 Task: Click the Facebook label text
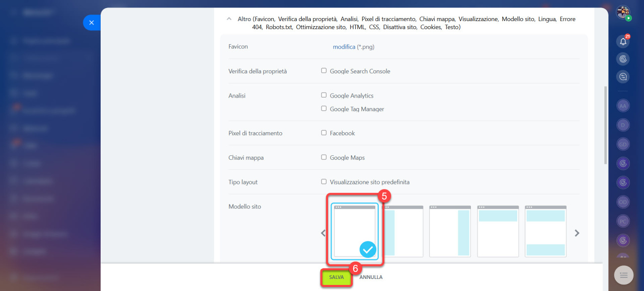[343, 133]
